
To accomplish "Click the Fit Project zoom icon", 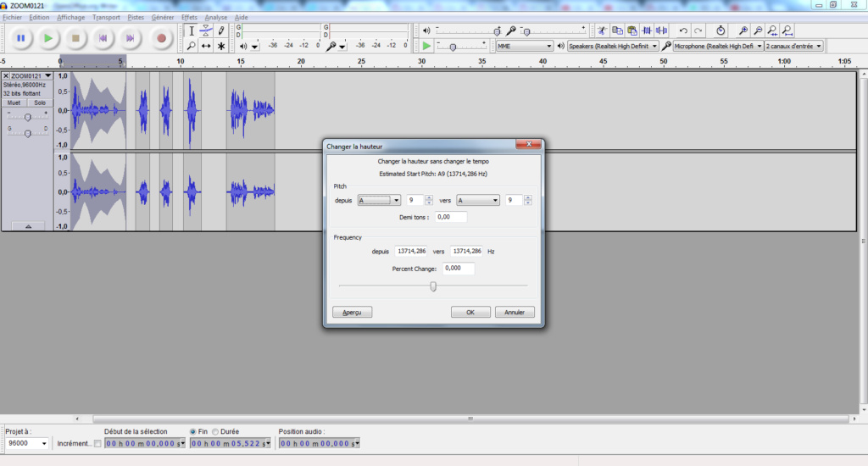I will point(787,31).
